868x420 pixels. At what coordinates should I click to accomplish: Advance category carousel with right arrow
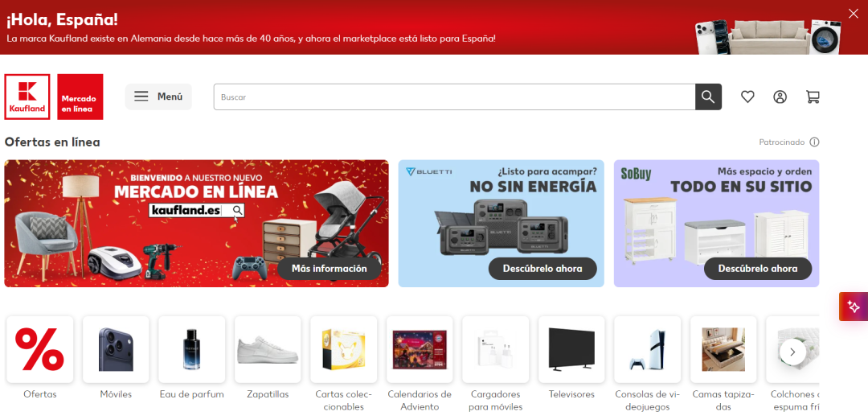pyautogui.click(x=792, y=352)
